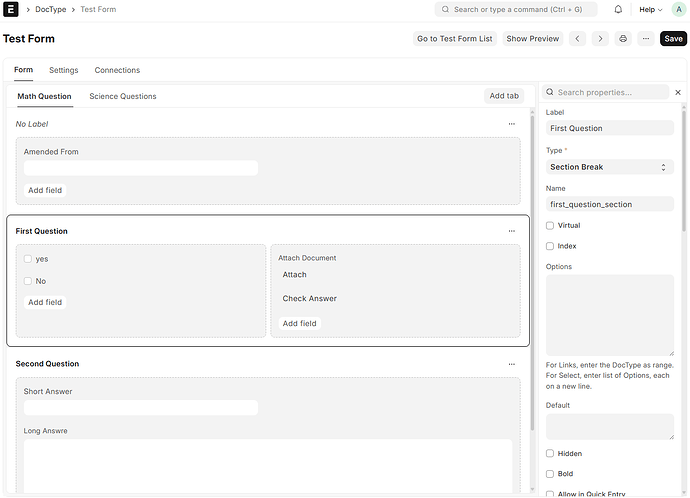Click the Default text area
This screenshot has height=498, width=690.
[x=609, y=426]
